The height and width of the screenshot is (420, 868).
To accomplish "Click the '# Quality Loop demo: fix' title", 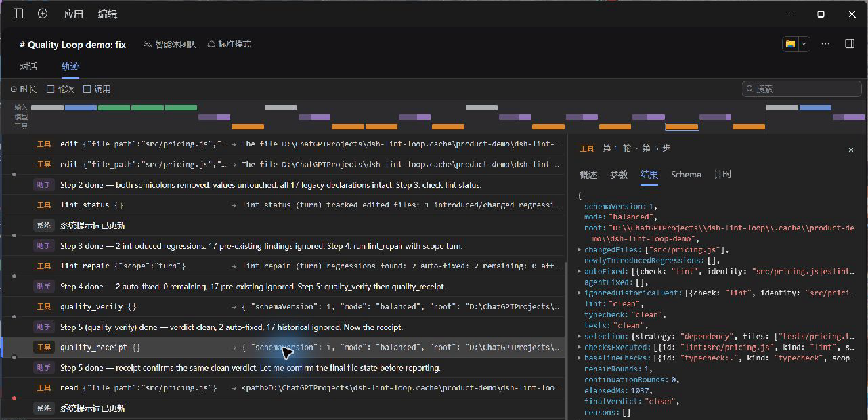I will tap(72, 45).
